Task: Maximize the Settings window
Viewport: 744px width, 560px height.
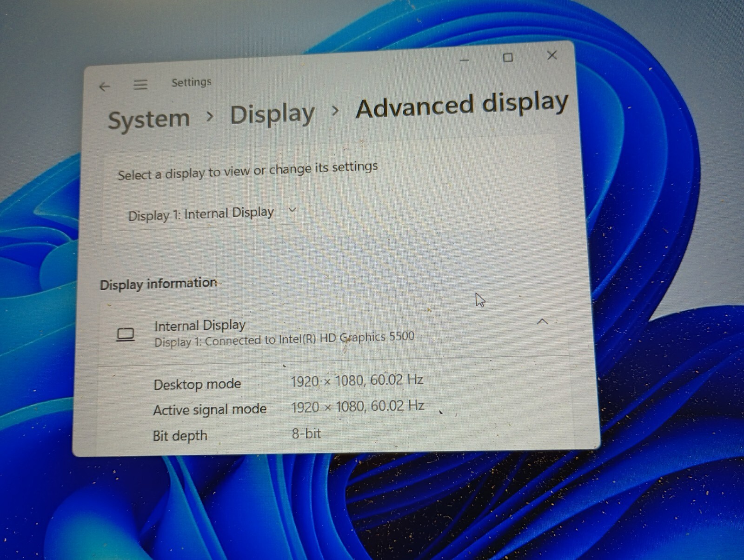Action: coord(508,58)
